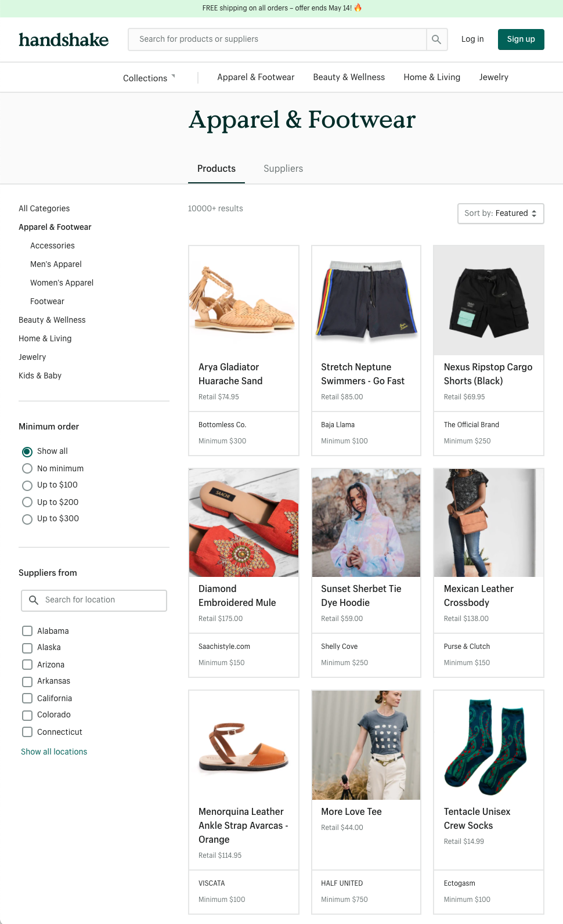Tick the Alaska supplier checkbox
The width and height of the screenshot is (563, 924).
coord(27,648)
